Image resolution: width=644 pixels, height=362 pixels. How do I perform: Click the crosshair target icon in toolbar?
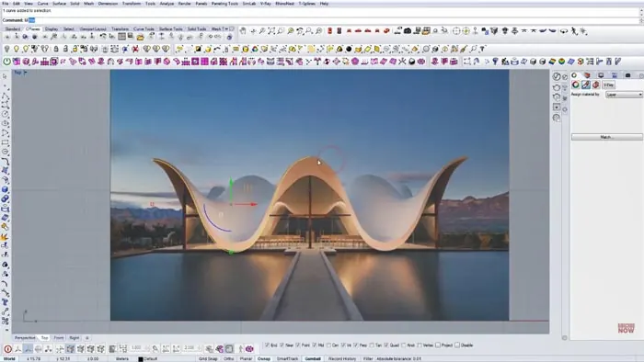coord(456,30)
